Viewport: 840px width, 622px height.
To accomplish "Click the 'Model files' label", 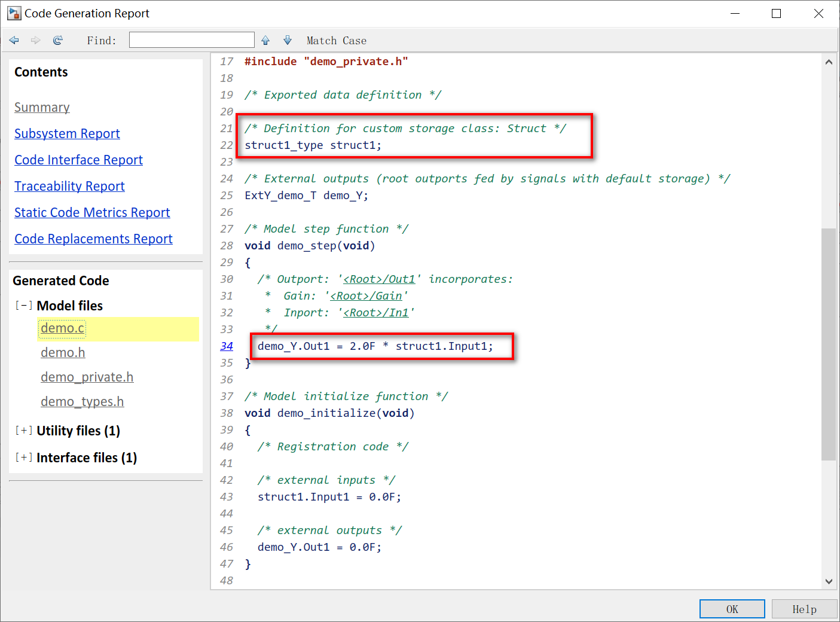I will [69, 306].
